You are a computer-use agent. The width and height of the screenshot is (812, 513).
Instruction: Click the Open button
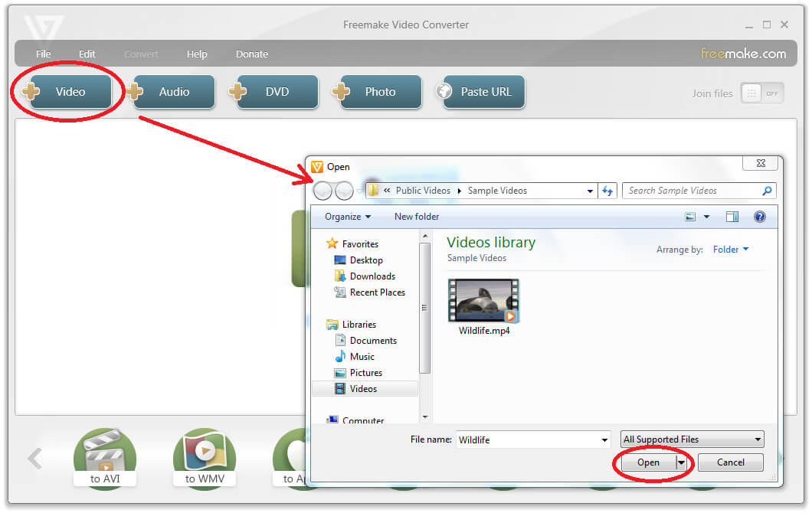(648, 462)
